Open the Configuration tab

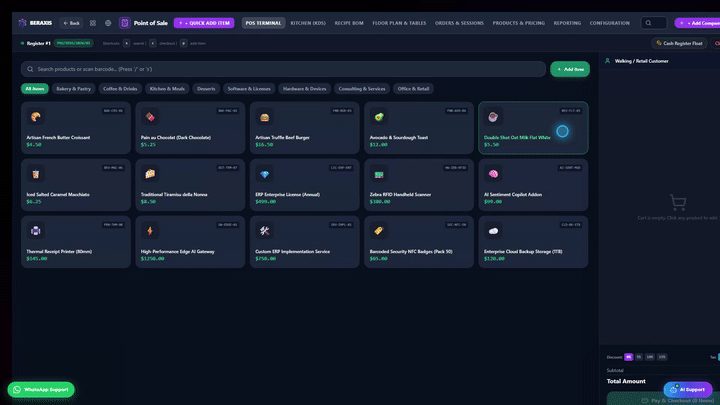pos(609,23)
